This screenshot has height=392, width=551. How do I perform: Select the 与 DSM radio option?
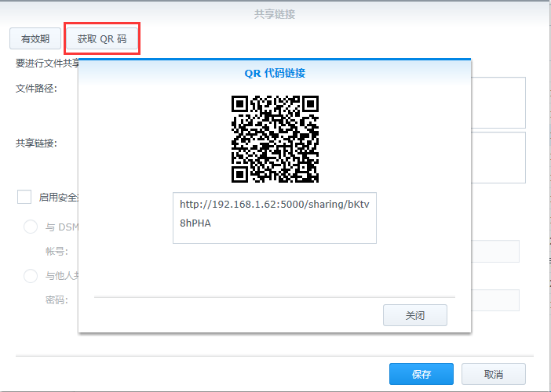31,227
